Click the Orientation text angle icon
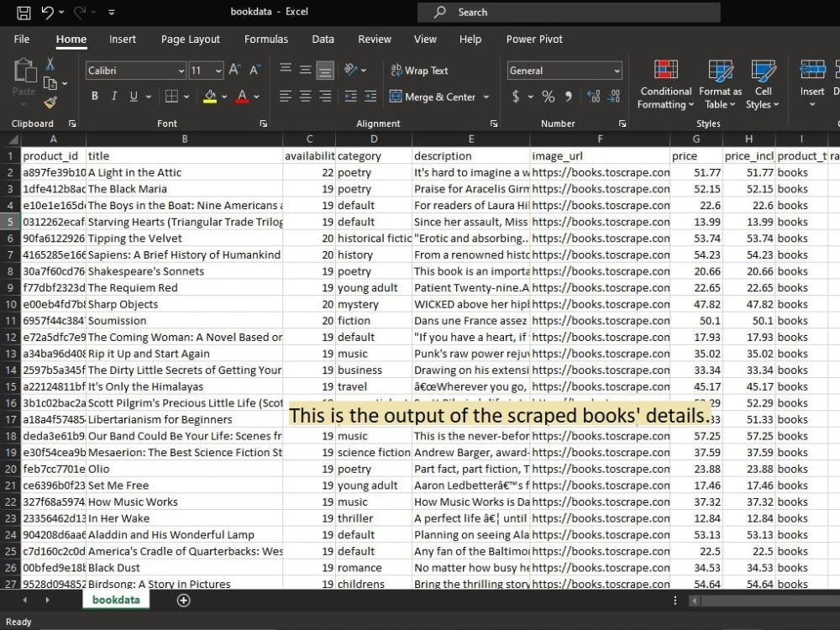This screenshot has height=630, width=840. 351,69
